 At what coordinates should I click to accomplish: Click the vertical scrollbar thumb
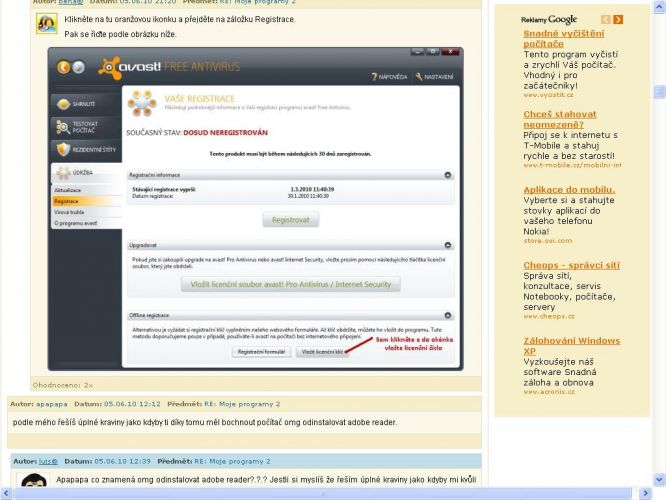click(x=659, y=92)
